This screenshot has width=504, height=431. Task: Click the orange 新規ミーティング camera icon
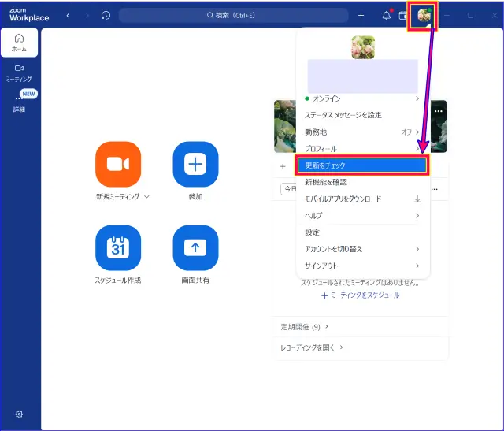117,164
